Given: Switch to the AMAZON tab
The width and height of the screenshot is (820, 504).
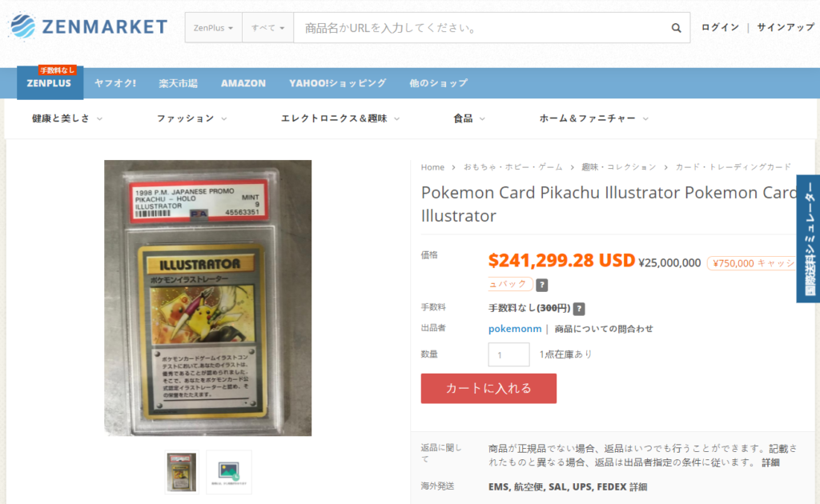Looking at the screenshot, I should [x=243, y=83].
